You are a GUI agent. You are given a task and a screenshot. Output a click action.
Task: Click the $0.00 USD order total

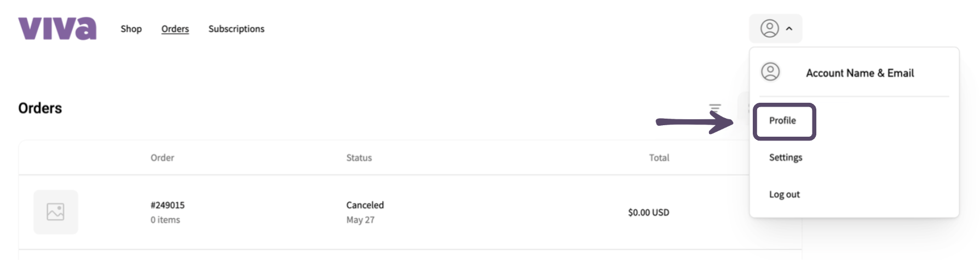click(x=649, y=212)
